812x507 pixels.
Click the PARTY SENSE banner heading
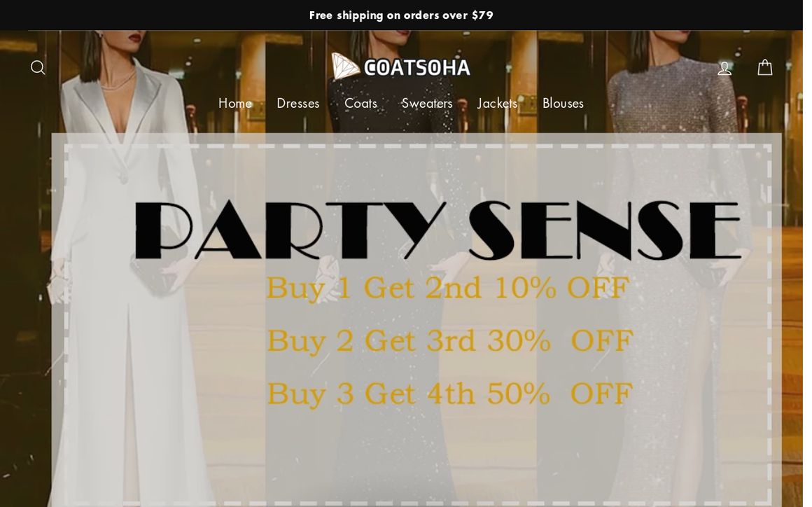[x=437, y=230]
